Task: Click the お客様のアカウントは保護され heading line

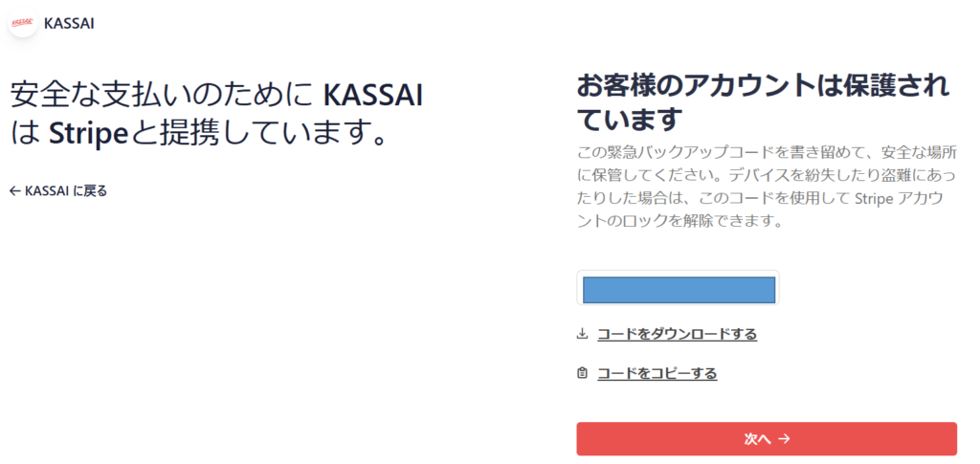Action: pyautogui.click(x=763, y=86)
